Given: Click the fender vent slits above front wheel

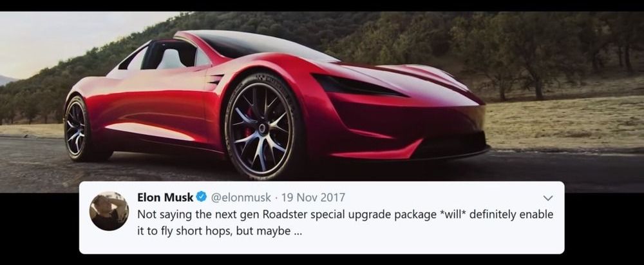Looking at the screenshot, I should coord(216,79).
